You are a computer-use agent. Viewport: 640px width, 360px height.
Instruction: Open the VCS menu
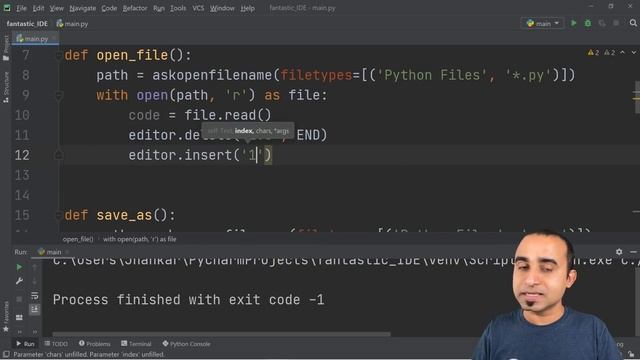click(x=198, y=8)
